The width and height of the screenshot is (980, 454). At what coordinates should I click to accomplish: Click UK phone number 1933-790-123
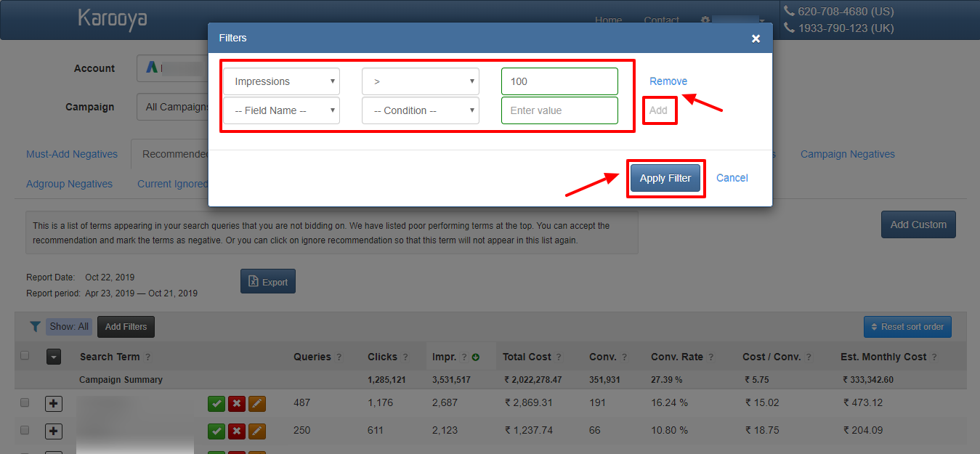coord(846,28)
